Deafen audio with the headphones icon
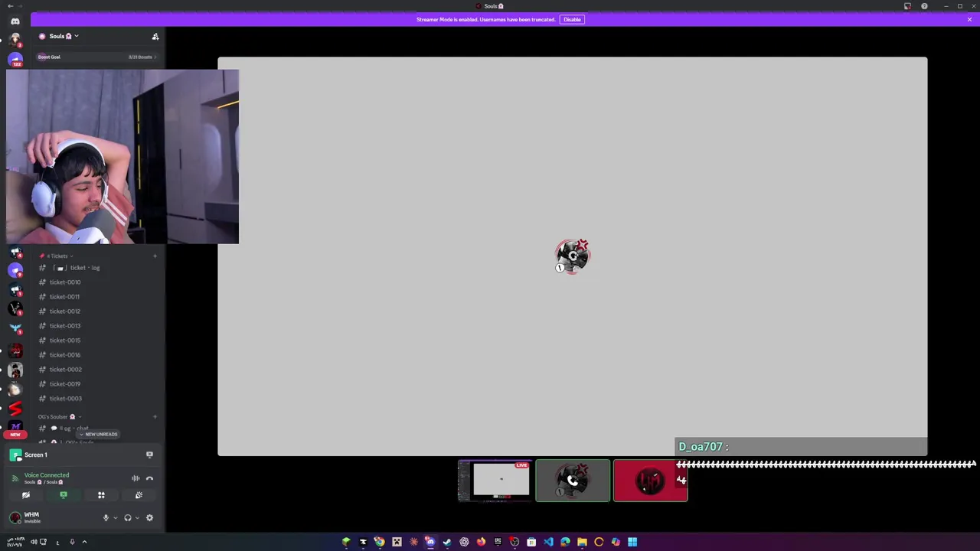This screenshot has width=980, height=551. pyautogui.click(x=128, y=518)
